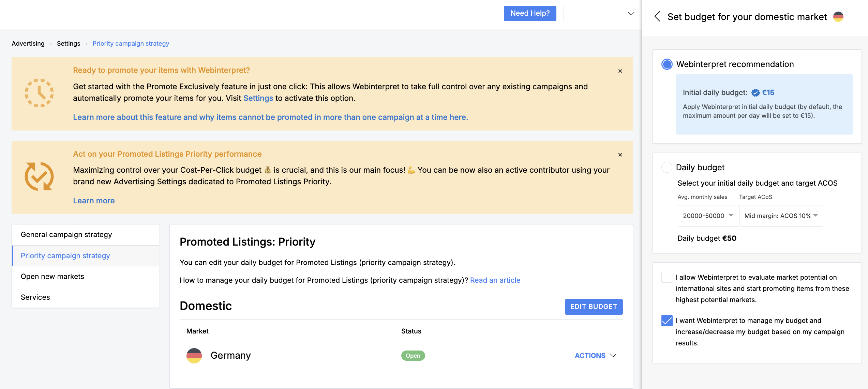Open the 'Read an article' link
This screenshot has height=389, width=868.
495,280
